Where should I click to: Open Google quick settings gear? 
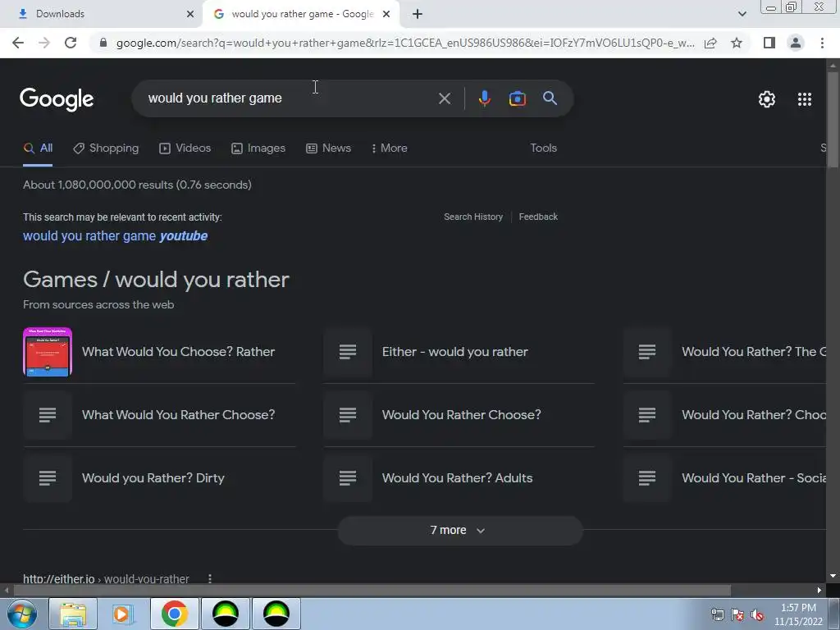(767, 99)
